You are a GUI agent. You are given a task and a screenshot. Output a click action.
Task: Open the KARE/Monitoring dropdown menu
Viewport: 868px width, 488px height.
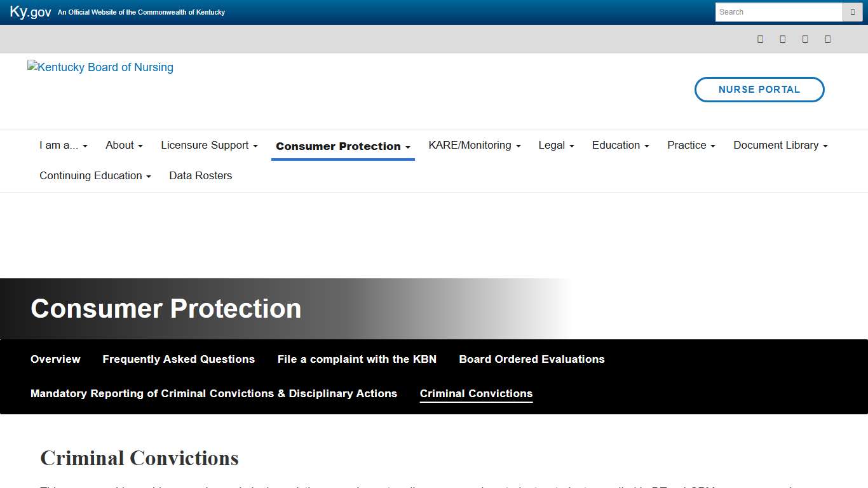pyautogui.click(x=474, y=146)
